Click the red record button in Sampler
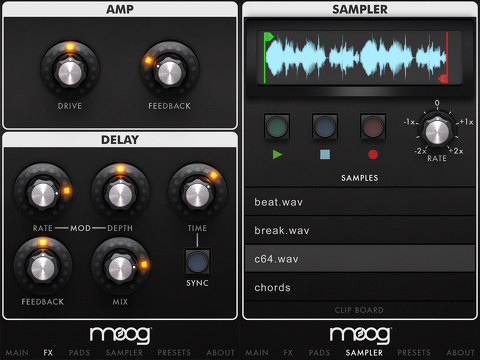The image size is (480, 360). [x=373, y=126]
